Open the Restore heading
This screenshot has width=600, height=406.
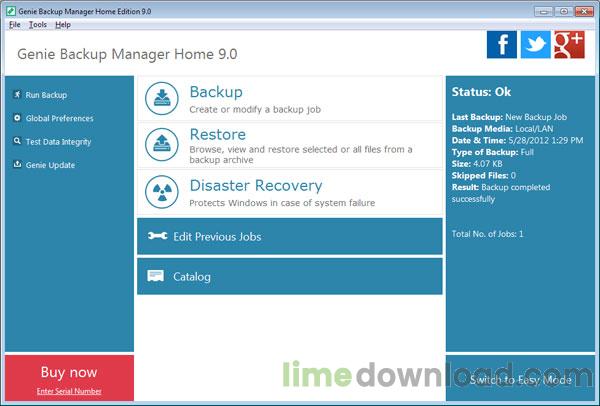pyautogui.click(x=217, y=134)
